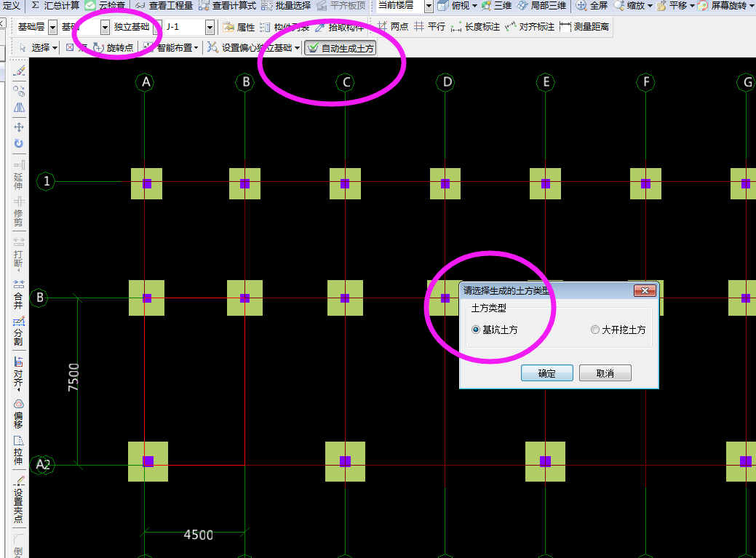Select 基坑土方 radio option
Image resolution: width=756 pixels, height=558 pixels.
point(495,330)
